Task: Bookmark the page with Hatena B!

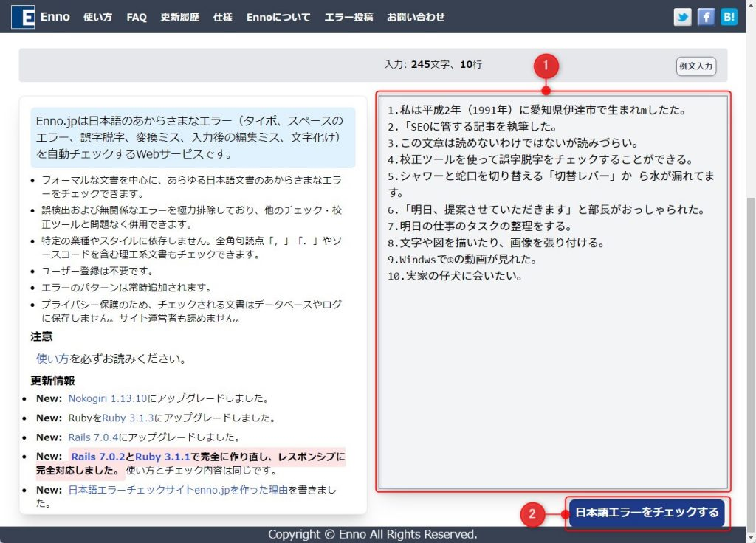Action: 729,17
